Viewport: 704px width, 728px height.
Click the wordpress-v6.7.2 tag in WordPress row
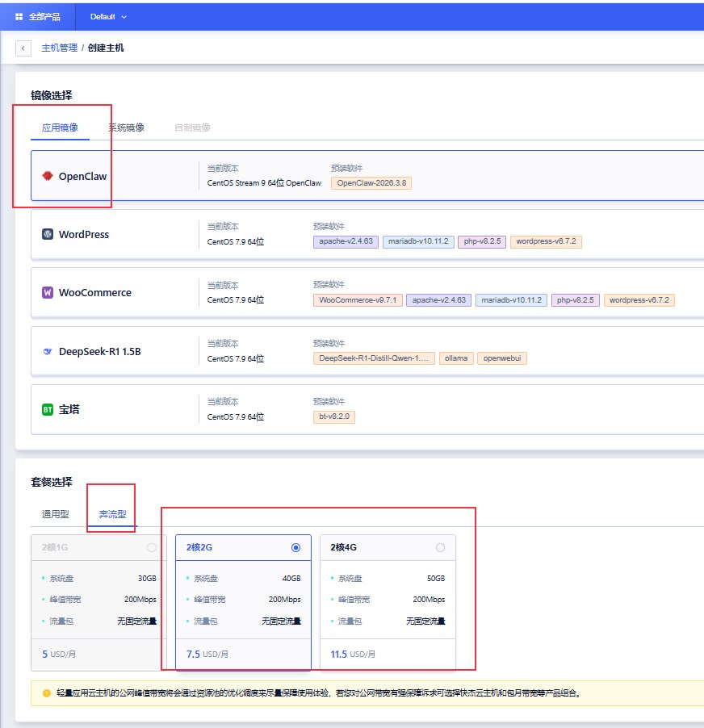pos(546,241)
